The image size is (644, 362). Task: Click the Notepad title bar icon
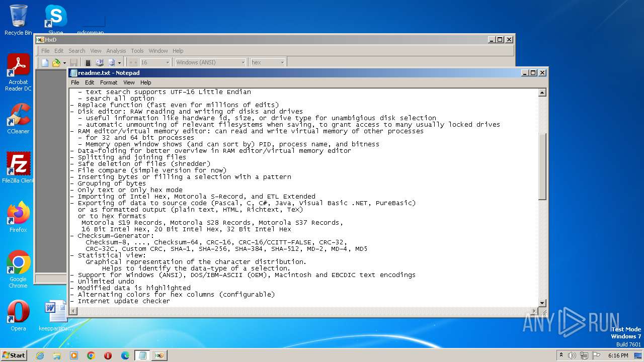point(73,73)
